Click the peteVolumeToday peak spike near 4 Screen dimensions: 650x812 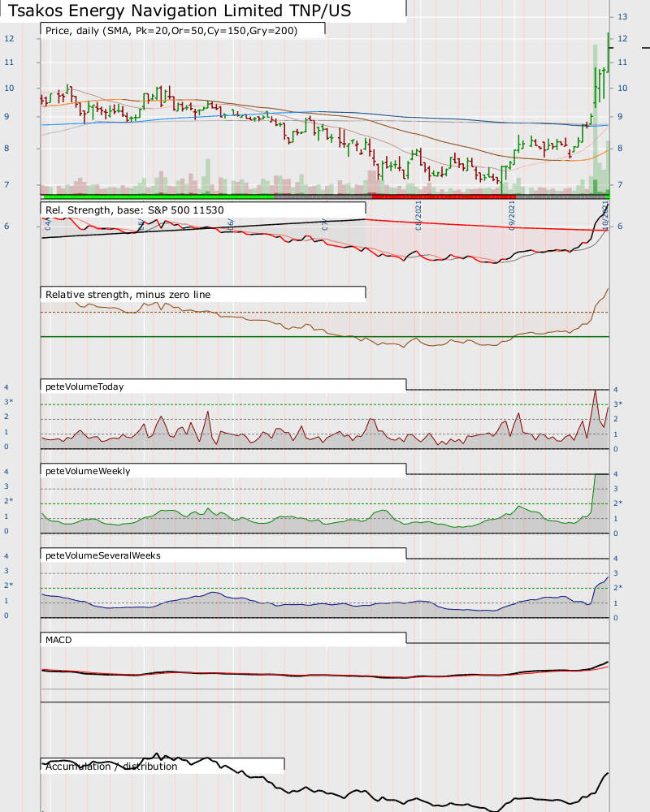(595, 391)
